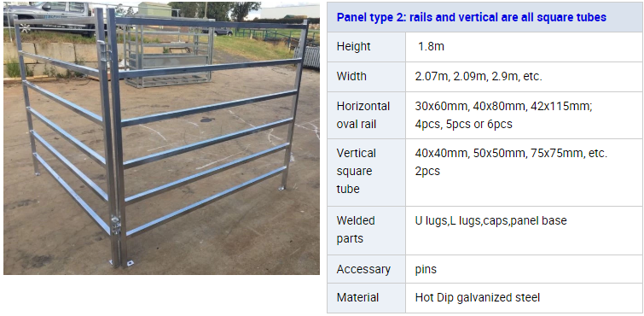This screenshot has width=644, height=316.
Task: Click the '2pcs' quantity text
Action: pyautogui.click(x=427, y=171)
